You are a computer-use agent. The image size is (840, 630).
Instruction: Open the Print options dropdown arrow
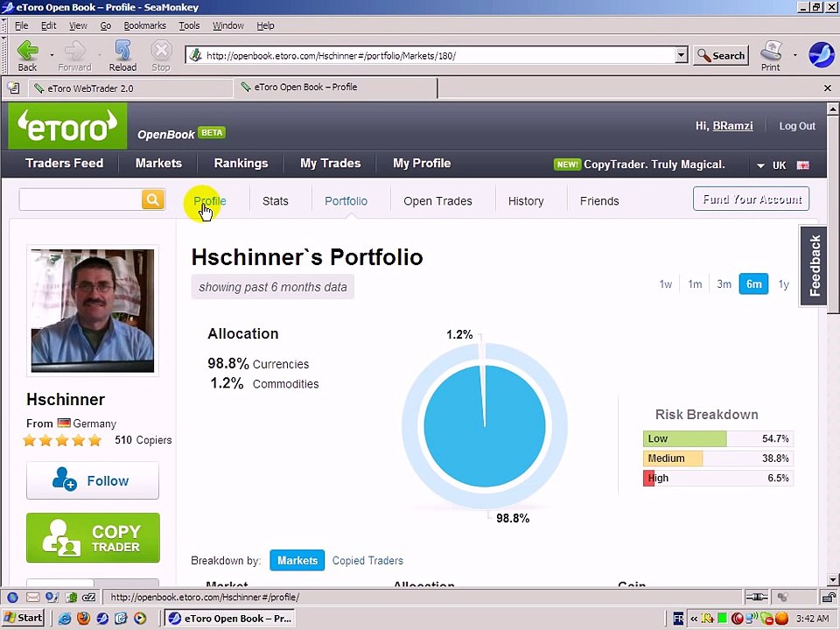(795, 55)
